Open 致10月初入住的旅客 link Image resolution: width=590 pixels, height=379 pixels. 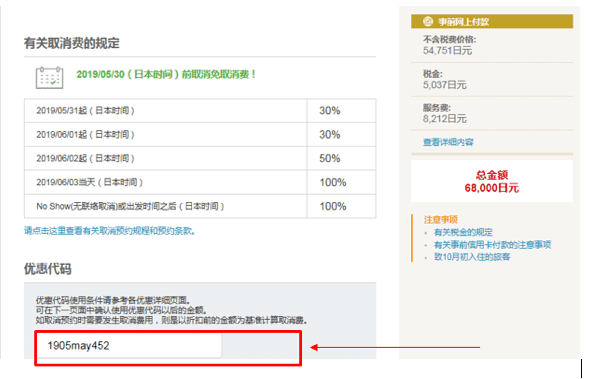coord(472,257)
